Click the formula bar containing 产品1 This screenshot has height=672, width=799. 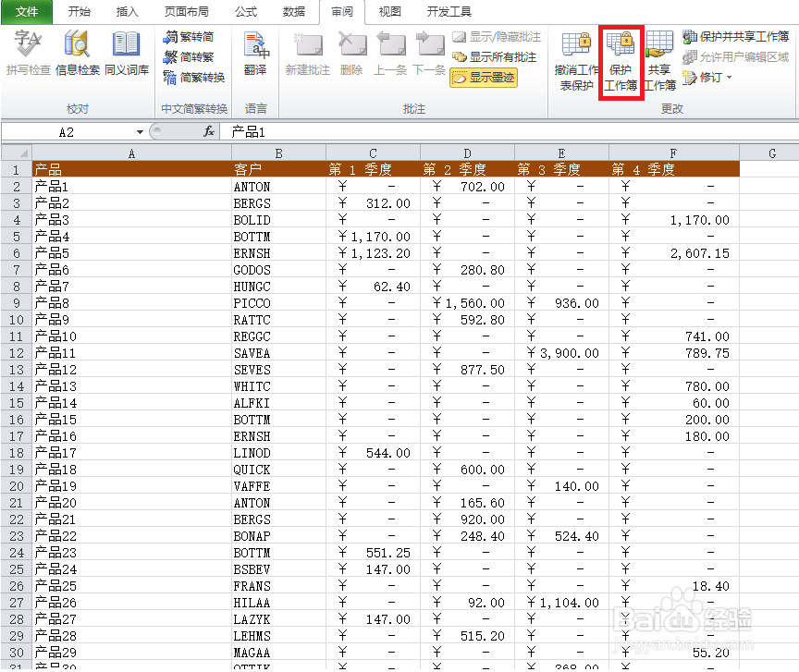(x=510, y=132)
